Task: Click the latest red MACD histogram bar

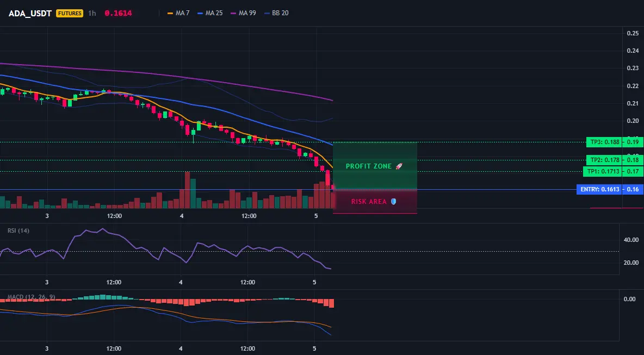Action: 331,303
